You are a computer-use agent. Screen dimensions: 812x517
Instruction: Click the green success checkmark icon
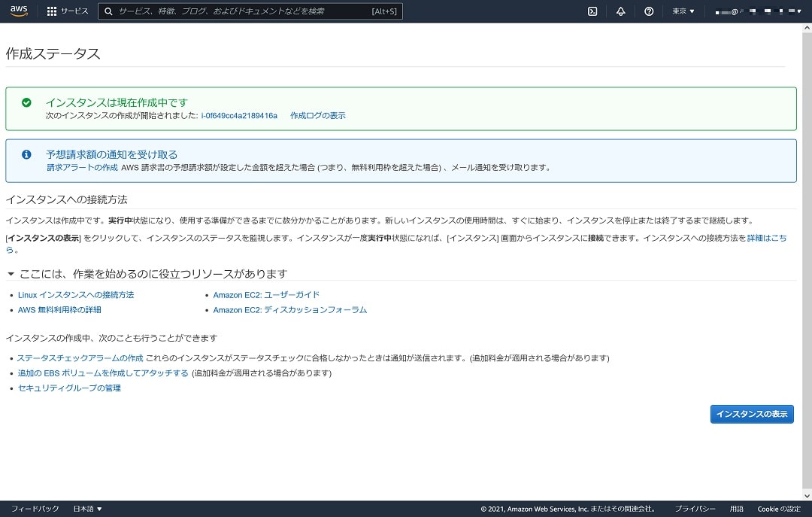[x=26, y=102]
